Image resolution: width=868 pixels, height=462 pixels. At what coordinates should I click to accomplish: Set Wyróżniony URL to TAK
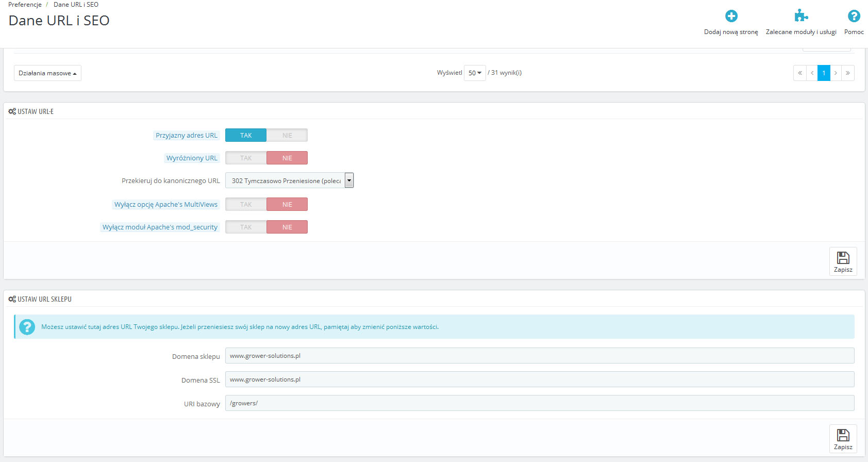point(246,158)
